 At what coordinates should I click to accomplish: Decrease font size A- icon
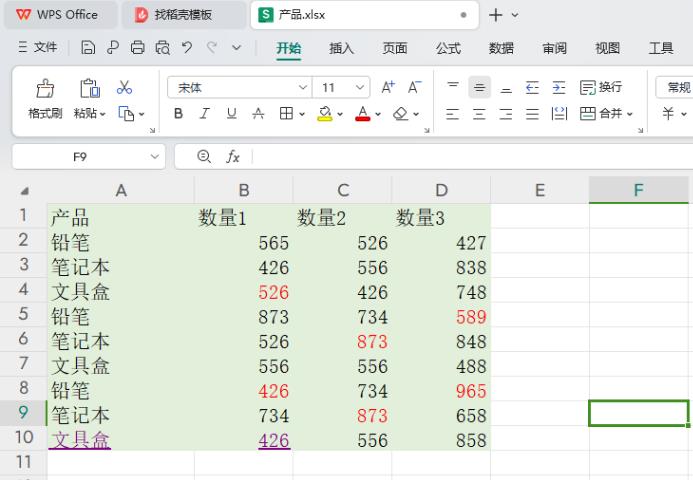pos(415,87)
